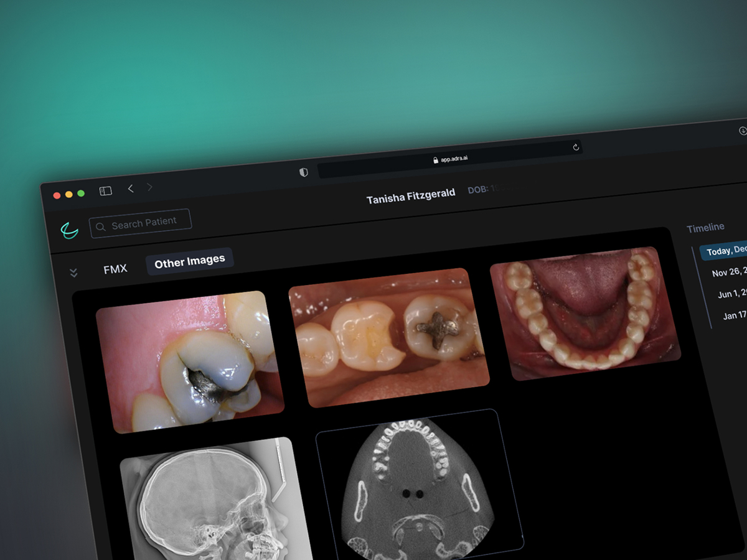Expand the double-chevron panel toggle

73,273
